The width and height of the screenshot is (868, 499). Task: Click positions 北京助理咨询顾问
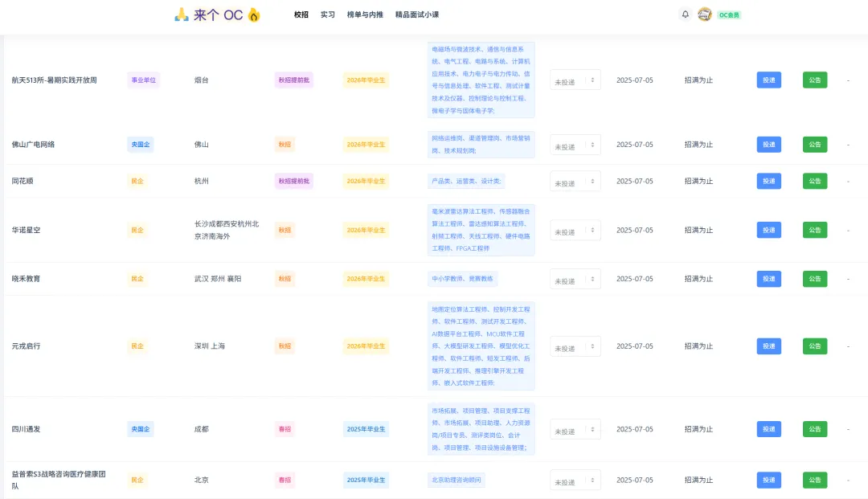pyautogui.click(x=457, y=480)
